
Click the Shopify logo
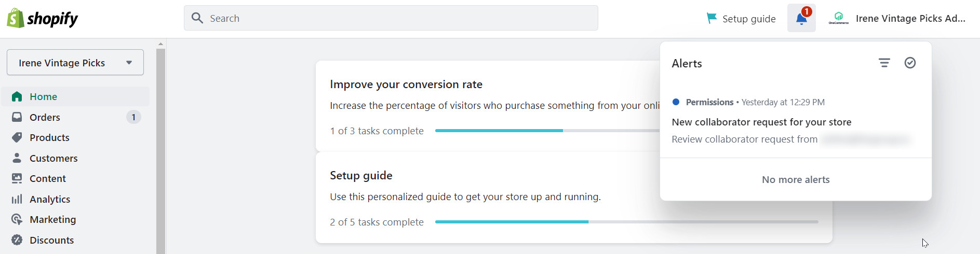42,19
